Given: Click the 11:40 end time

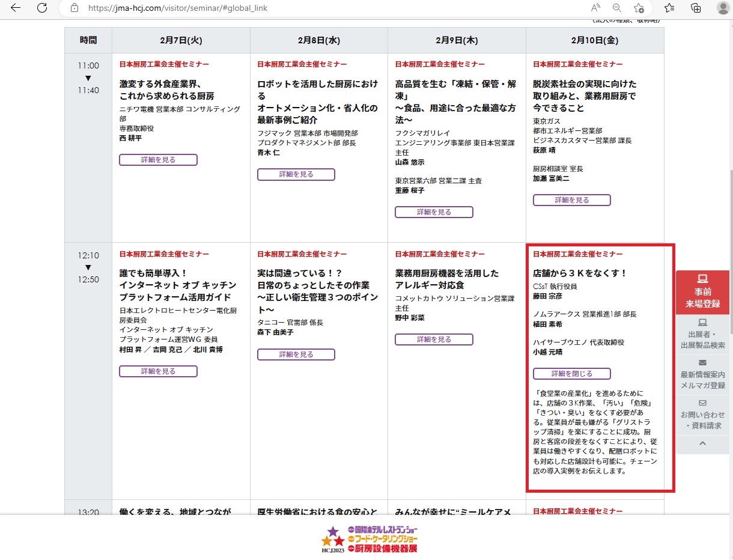Looking at the screenshot, I should (88, 90).
